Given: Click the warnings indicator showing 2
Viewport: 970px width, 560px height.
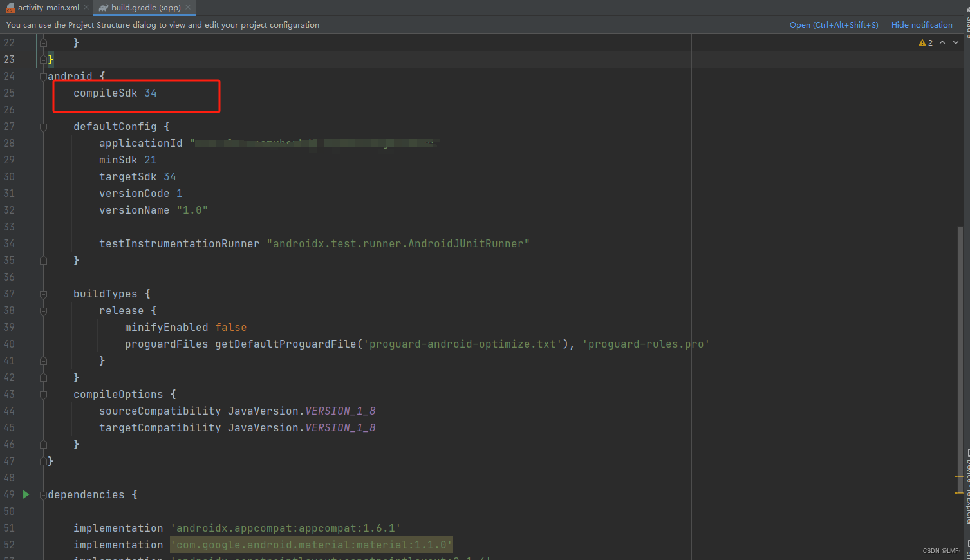Looking at the screenshot, I should pyautogui.click(x=926, y=42).
